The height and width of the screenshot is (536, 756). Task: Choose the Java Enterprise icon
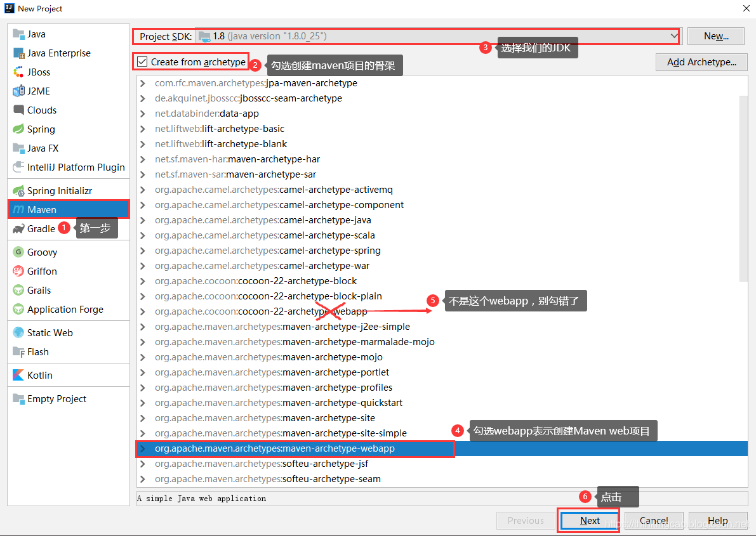click(18, 53)
